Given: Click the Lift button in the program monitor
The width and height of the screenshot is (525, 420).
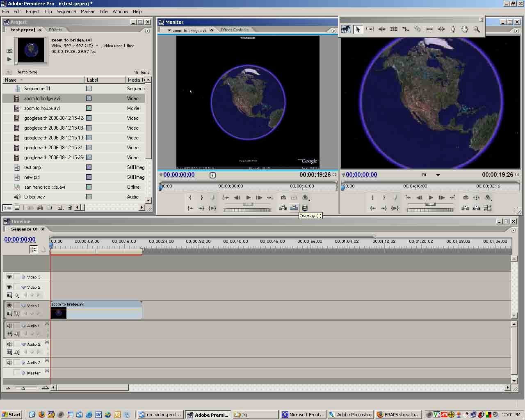Looking at the screenshot, I should (x=465, y=208).
